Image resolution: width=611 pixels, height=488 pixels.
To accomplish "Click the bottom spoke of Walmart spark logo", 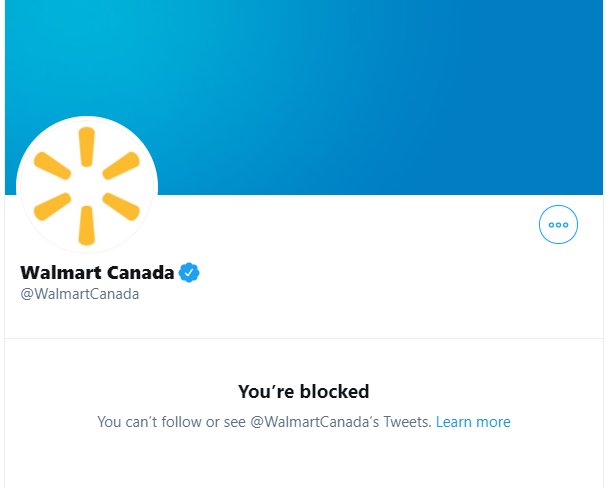I will point(87,226).
